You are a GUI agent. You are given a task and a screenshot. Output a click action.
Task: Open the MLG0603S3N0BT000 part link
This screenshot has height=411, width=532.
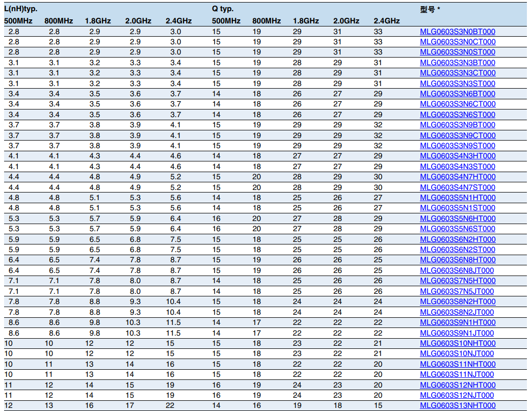click(x=458, y=32)
